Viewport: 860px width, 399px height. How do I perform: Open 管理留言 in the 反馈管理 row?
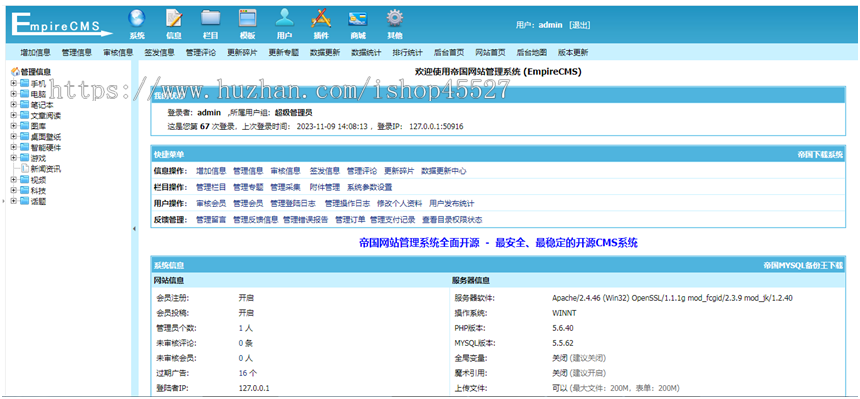point(211,220)
